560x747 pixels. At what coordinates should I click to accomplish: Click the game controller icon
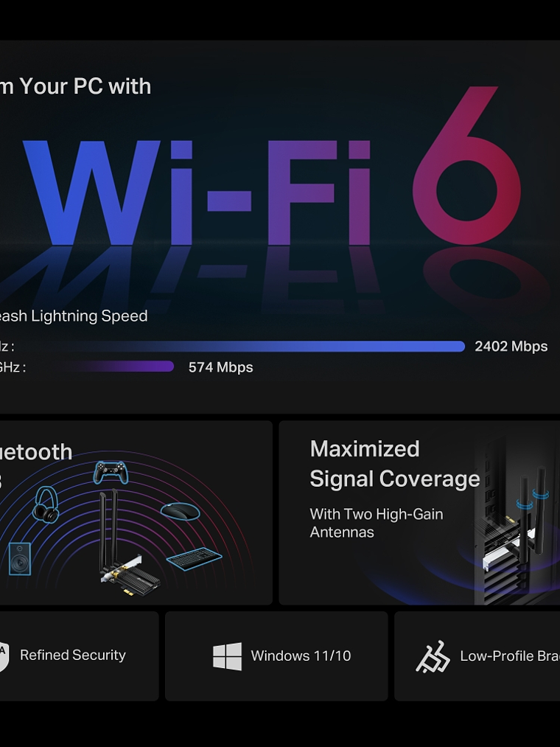tap(111, 472)
